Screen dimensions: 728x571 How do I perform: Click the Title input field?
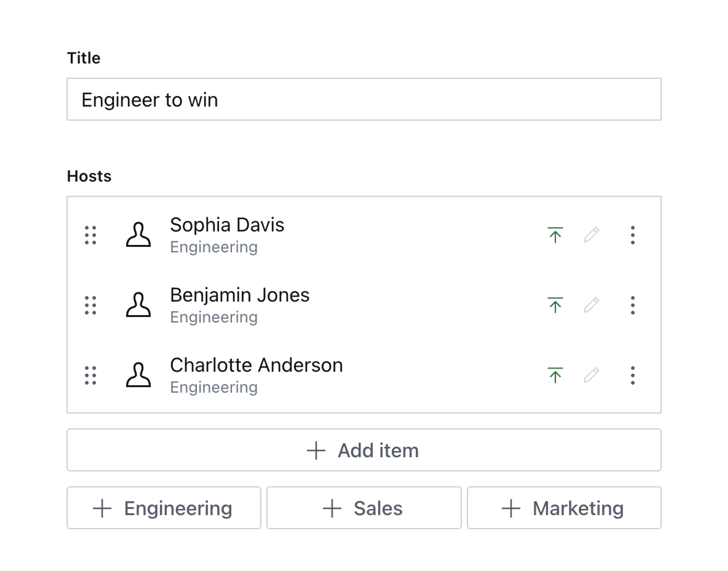click(x=364, y=99)
